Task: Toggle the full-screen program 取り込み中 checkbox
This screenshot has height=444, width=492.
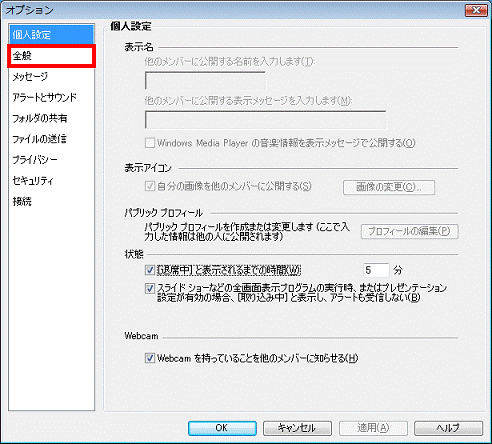Action: (150, 288)
